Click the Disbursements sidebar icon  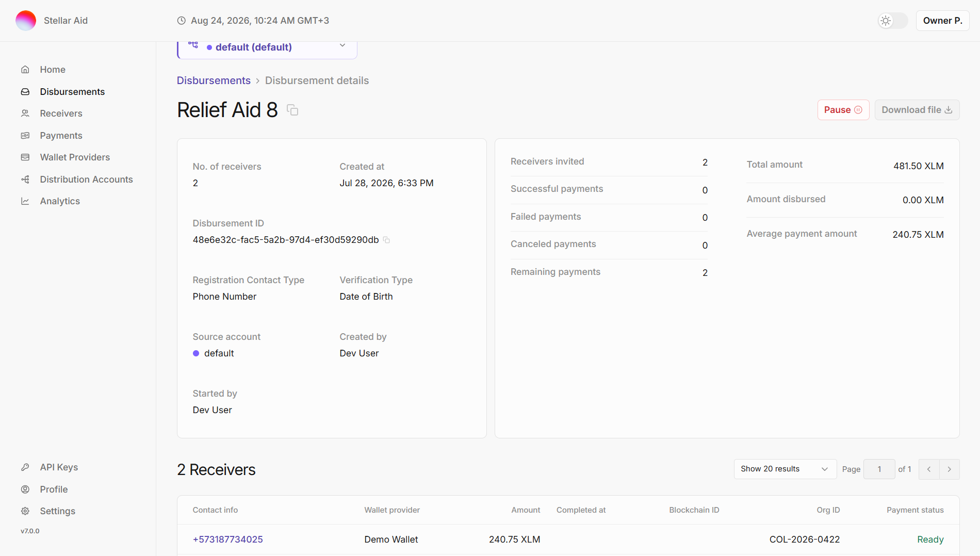25,92
